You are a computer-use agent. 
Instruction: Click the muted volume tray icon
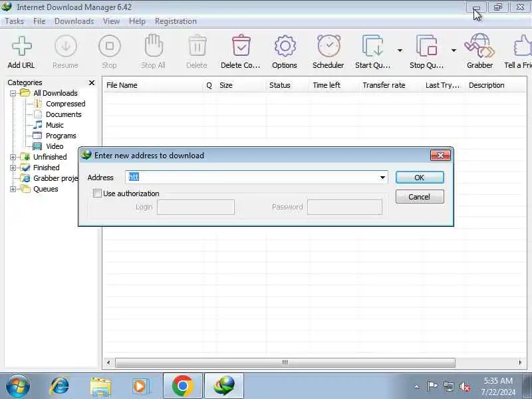464,386
